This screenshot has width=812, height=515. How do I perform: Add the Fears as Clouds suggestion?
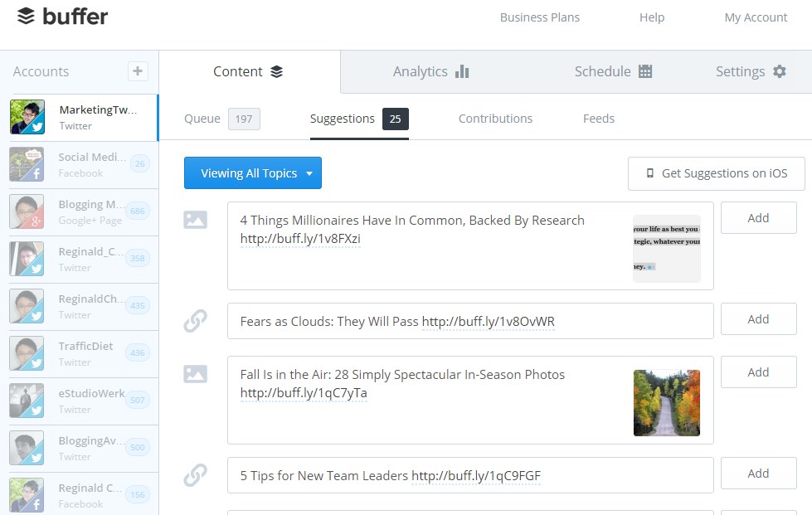[x=758, y=319]
